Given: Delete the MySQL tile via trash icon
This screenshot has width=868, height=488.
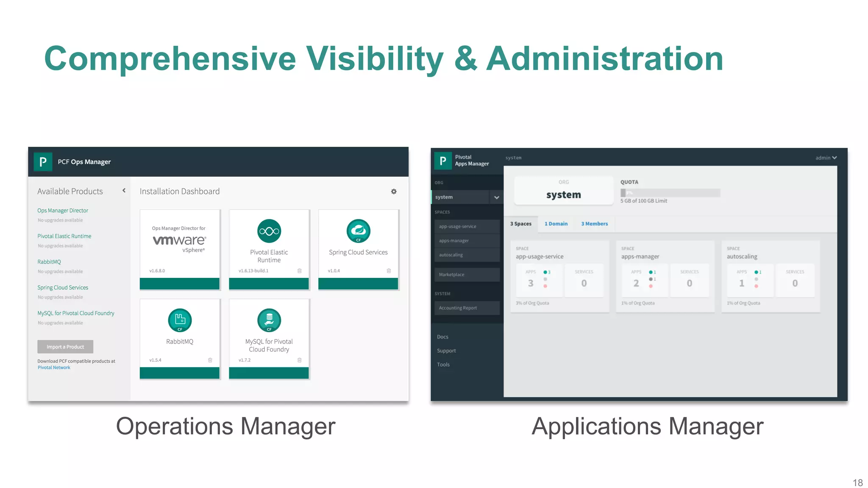Looking at the screenshot, I should [299, 360].
